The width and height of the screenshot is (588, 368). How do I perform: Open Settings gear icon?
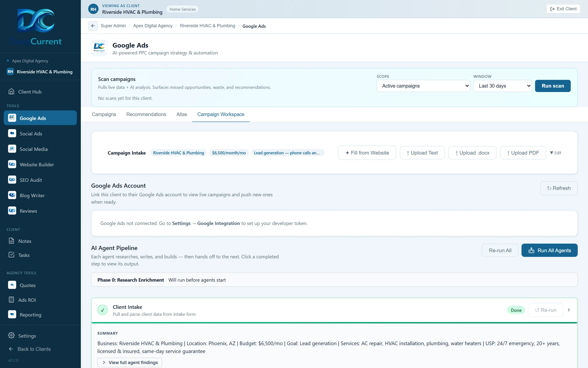coord(11,335)
